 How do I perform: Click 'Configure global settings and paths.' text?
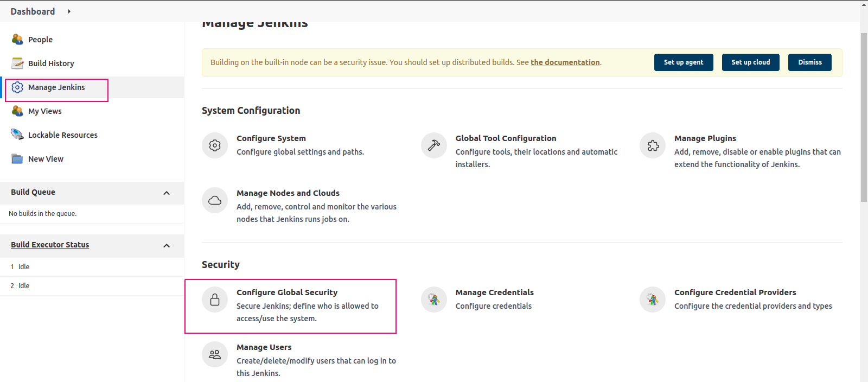(x=300, y=152)
